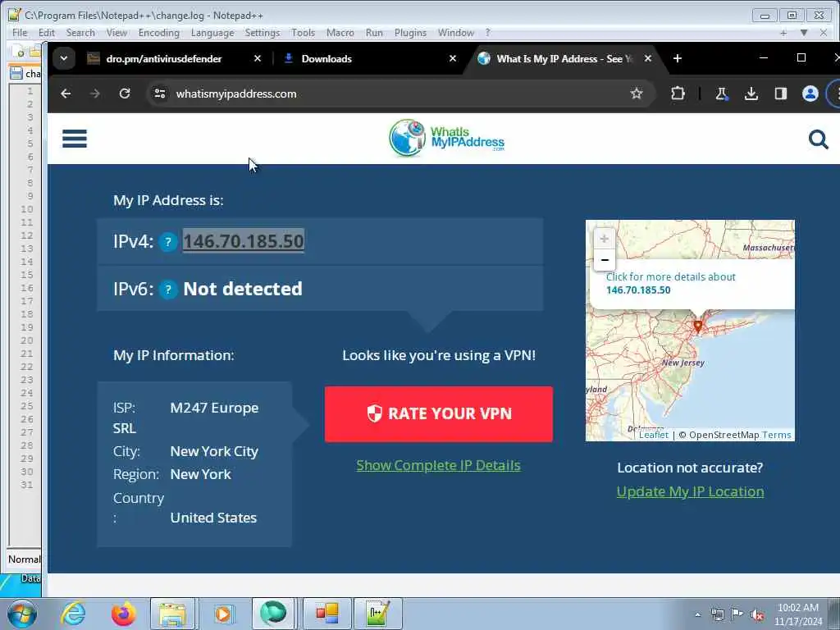Close the What Is My IP Address tab
Image resolution: width=840 pixels, height=630 pixels.
click(648, 58)
